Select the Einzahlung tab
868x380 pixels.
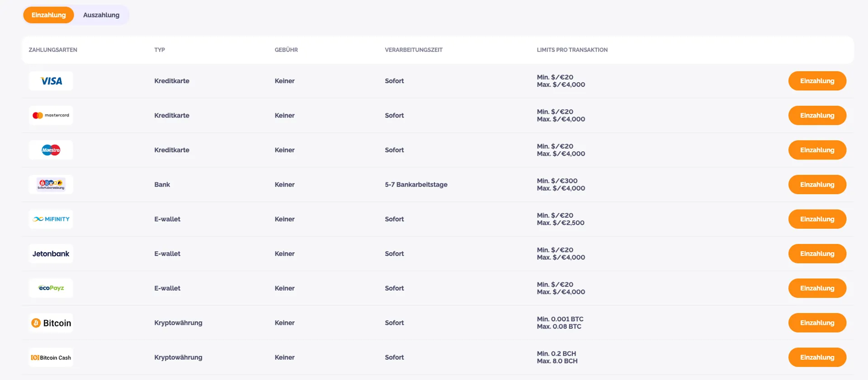[48, 15]
